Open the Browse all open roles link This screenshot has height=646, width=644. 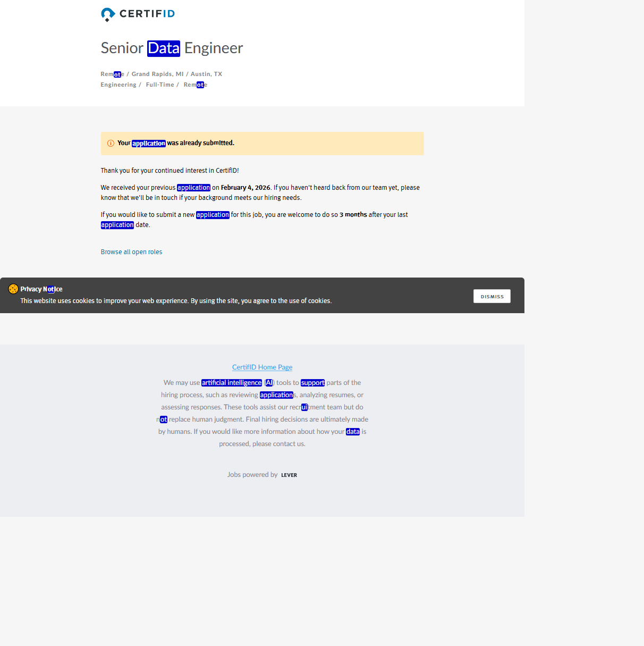pos(131,252)
